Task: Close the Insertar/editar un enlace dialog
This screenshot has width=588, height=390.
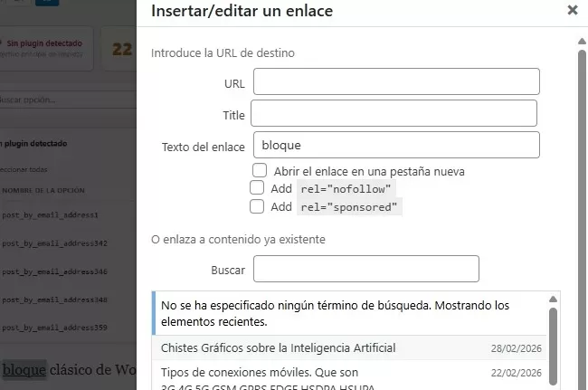Action: pos(572,11)
